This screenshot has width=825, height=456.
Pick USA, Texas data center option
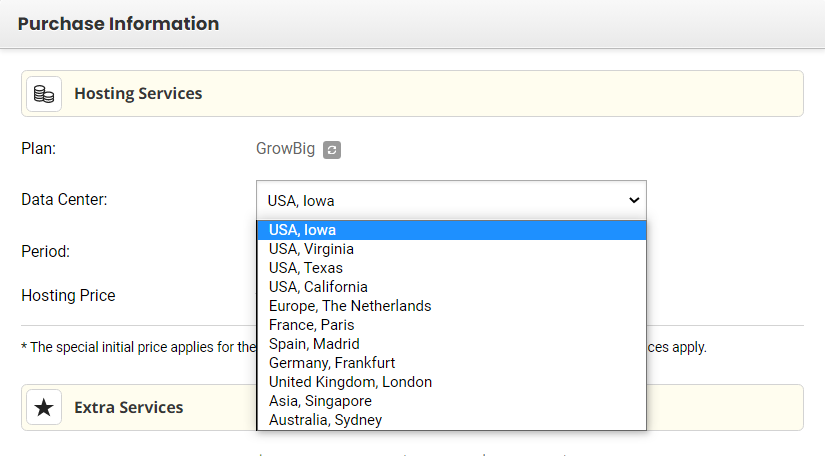451,268
